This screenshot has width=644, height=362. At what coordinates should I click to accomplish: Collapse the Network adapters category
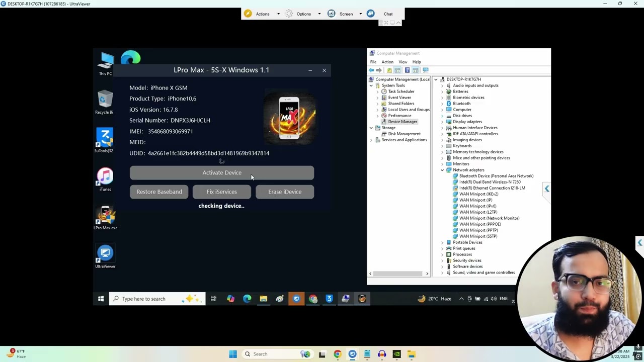(442, 170)
